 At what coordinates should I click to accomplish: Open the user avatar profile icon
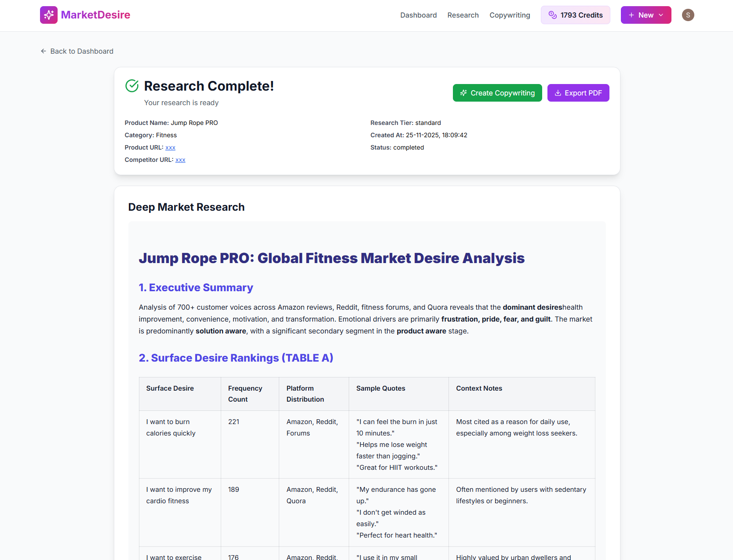tap(688, 15)
